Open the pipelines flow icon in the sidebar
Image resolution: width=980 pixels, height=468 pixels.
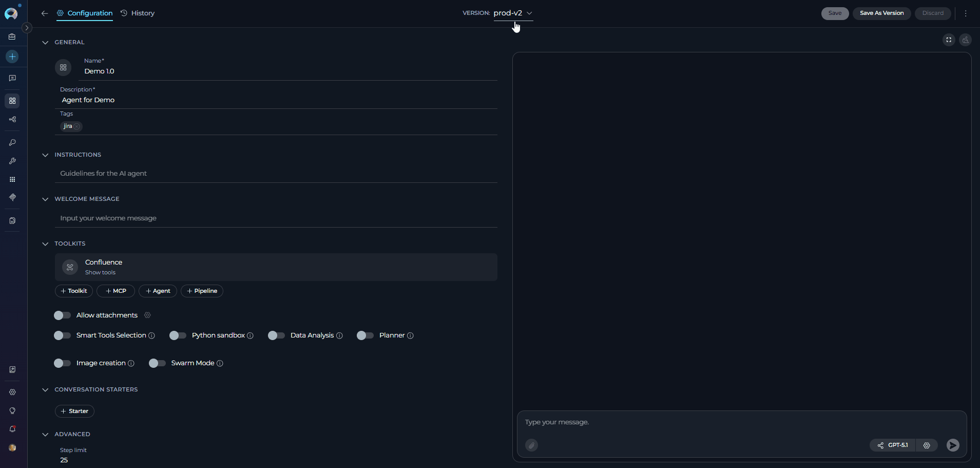pyautogui.click(x=12, y=120)
